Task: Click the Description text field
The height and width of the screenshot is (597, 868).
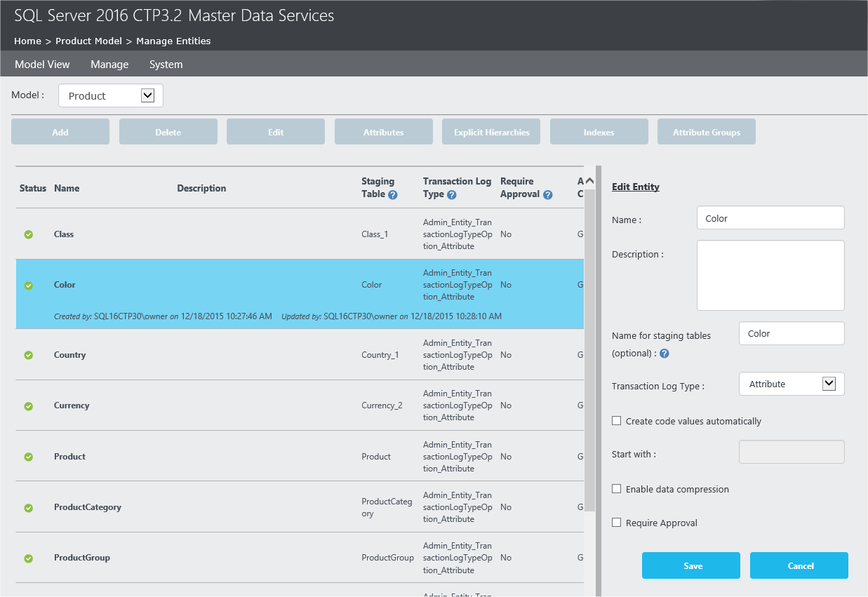Action: (770, 275)
